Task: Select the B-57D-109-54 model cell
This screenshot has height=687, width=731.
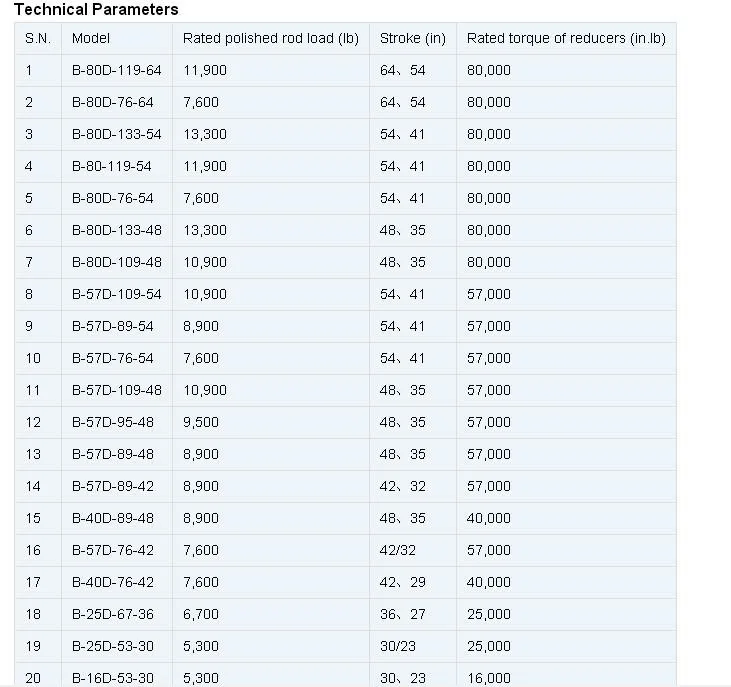Action: [x=116, y=294]
